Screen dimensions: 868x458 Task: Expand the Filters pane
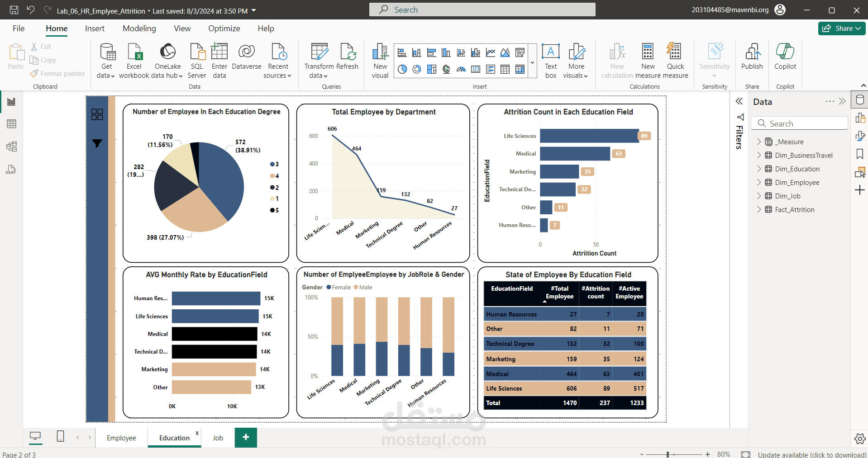coord(739,101)
